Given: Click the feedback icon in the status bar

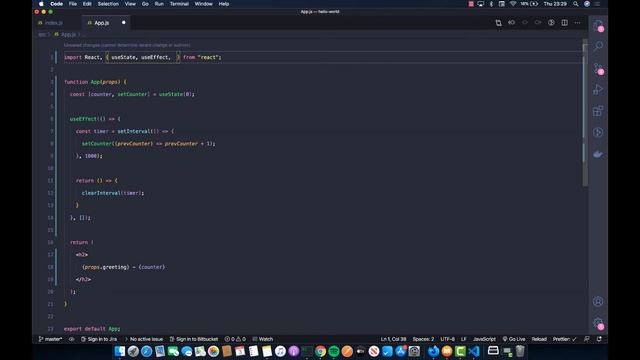Looking at the screenshot, I should pyautogui.click(x=587, y=339).
